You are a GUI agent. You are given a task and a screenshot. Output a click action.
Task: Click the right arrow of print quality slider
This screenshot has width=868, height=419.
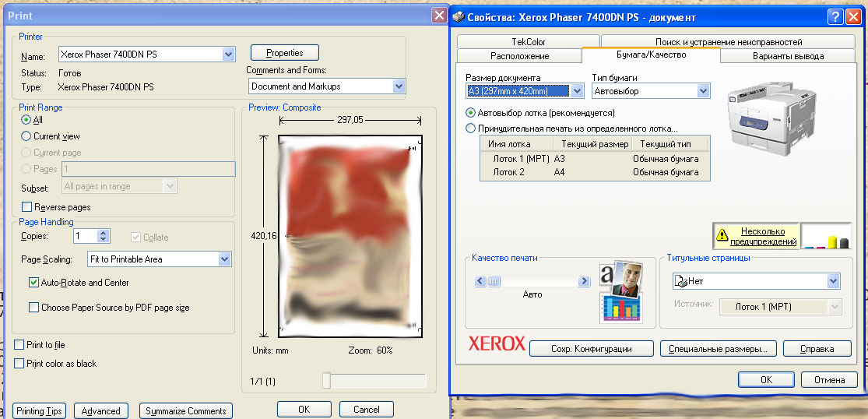click(583, 281)
